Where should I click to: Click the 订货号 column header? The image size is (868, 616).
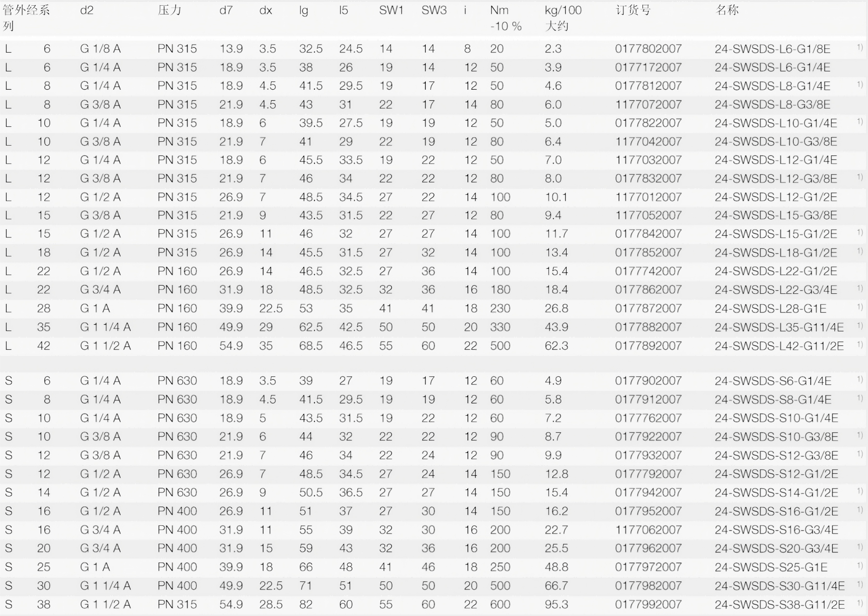(633, 10)
